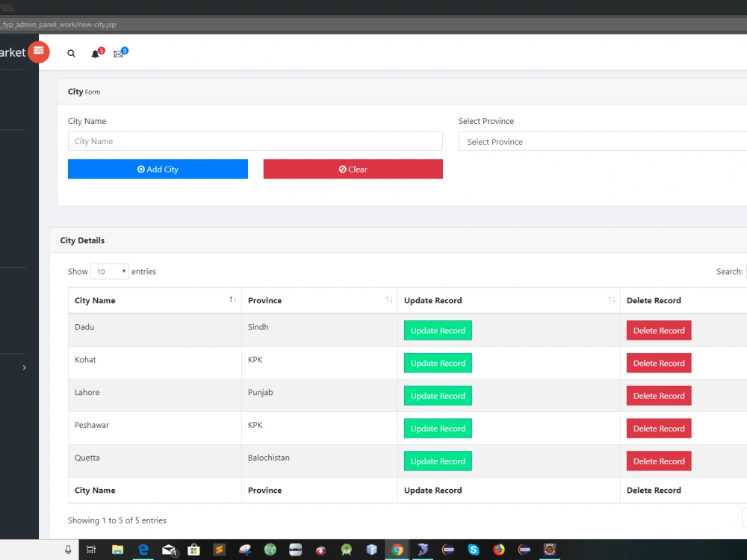Open the messages envelope icon
This screenshot has width=747, height=560.
pyautogui.click(x=120, y=52)
